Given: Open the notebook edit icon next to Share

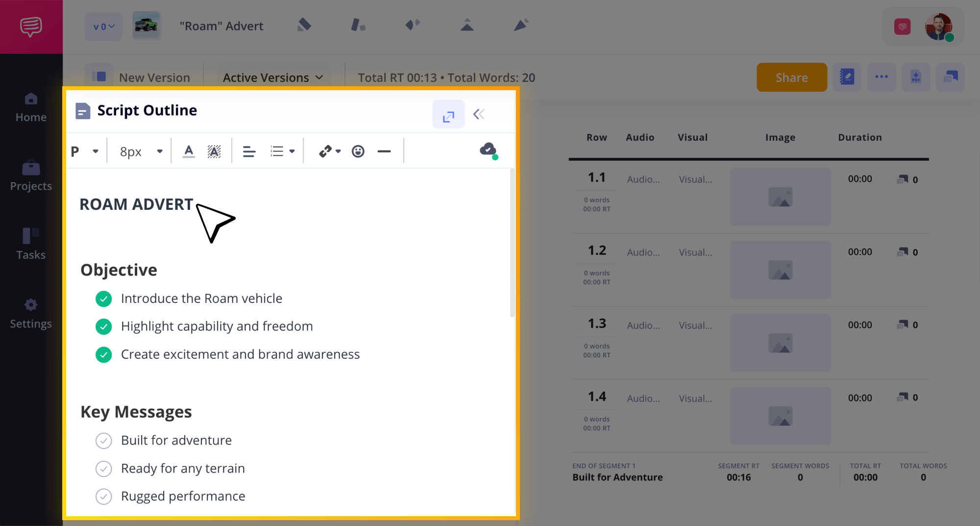Looking at the screenshot, I should tap(847, 77).
